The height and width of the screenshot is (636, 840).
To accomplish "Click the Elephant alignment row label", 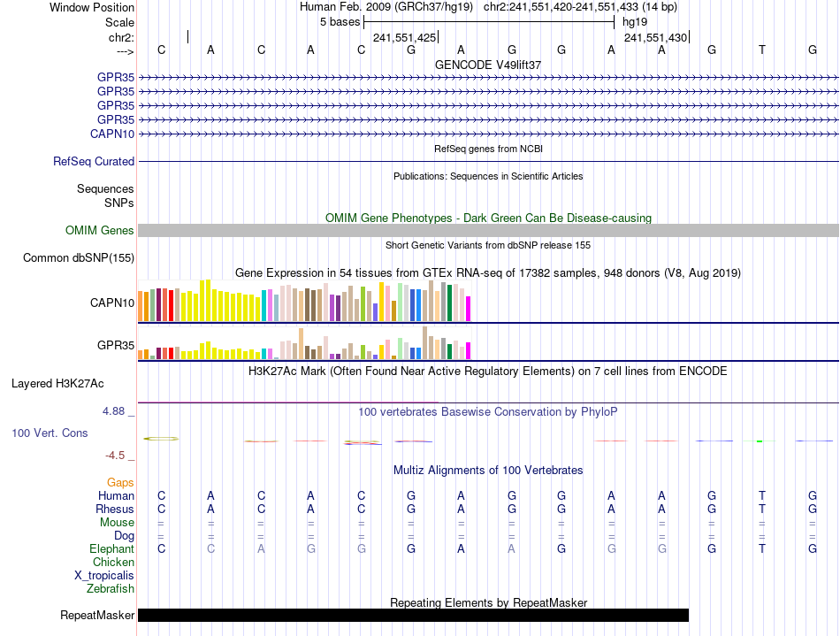I will [111, 548].
